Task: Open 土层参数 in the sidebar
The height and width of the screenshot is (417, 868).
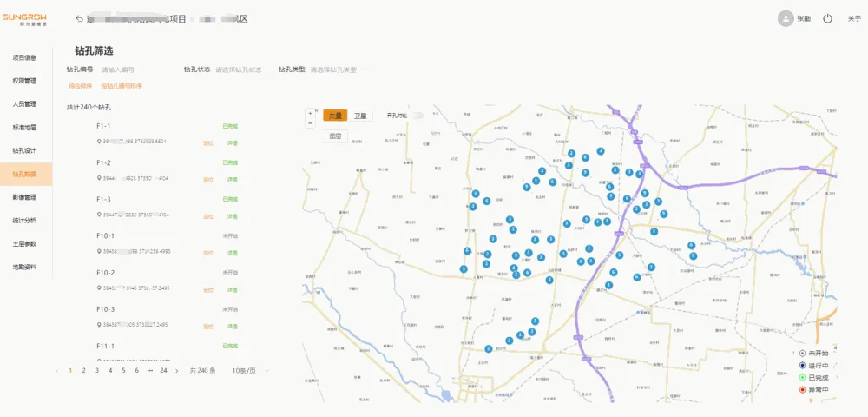Action: tap(24, 243)
